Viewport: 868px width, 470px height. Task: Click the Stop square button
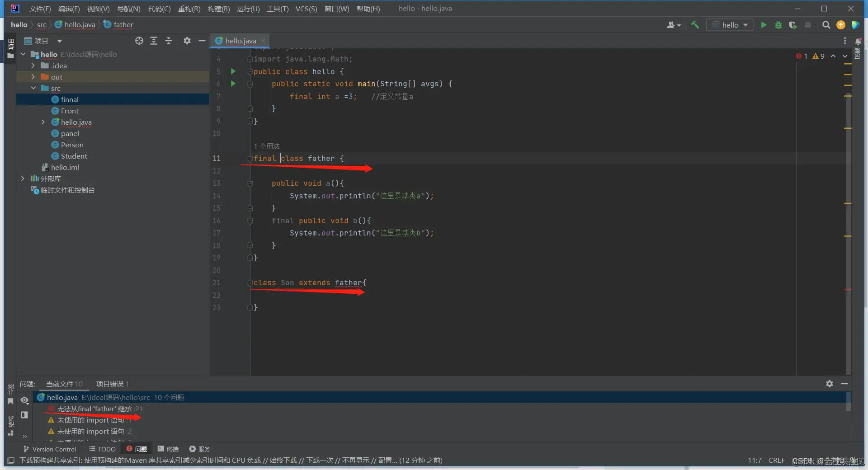coord(808,25)
